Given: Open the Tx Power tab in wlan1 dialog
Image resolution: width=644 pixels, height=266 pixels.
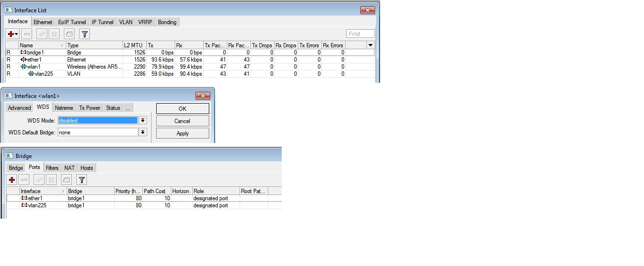Looking at the screenshot, I should 89,108.
